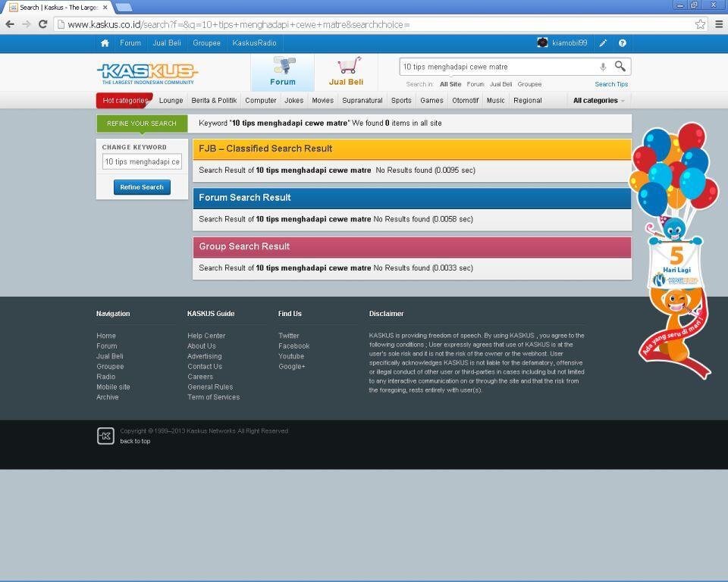Open About Us in the footer
Viewport: 728px width, 582px height.
(x=202, y=346)
